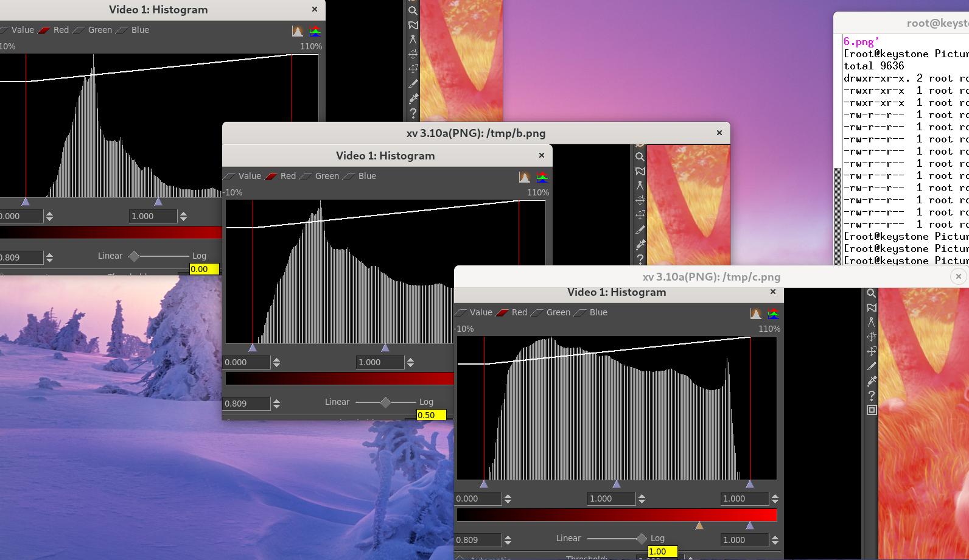Screen dimensions: 969x560
Task: Click stepper next to 0.000 field in b.png histogram
Action: tap(276, 362)
